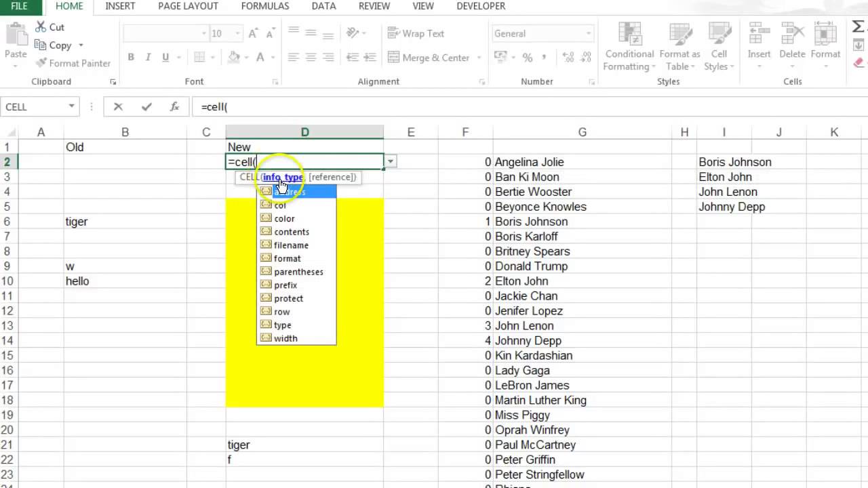Open Conditional Formatting menu
This screenshot has height=488, width=868.
(x=629, y=46)
